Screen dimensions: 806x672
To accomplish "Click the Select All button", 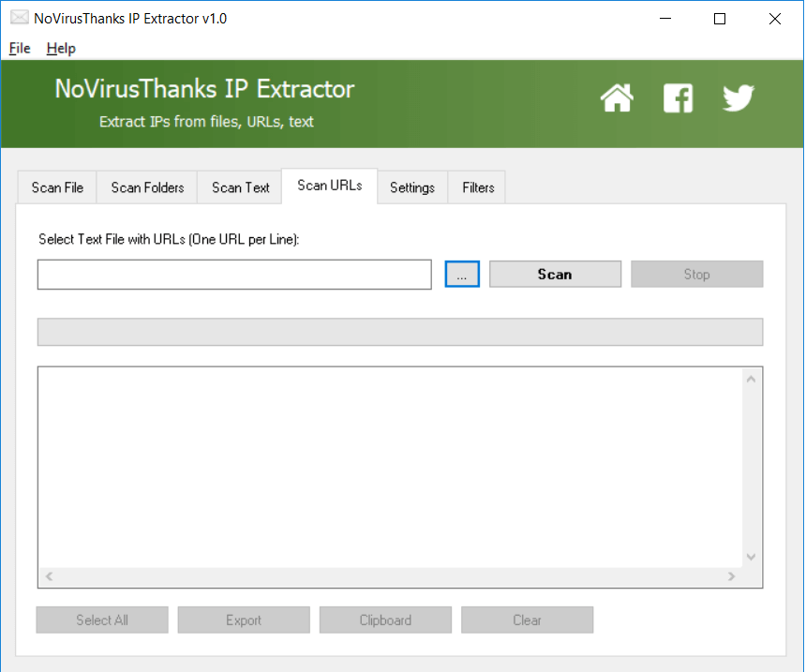I will (x=102, y=620).
